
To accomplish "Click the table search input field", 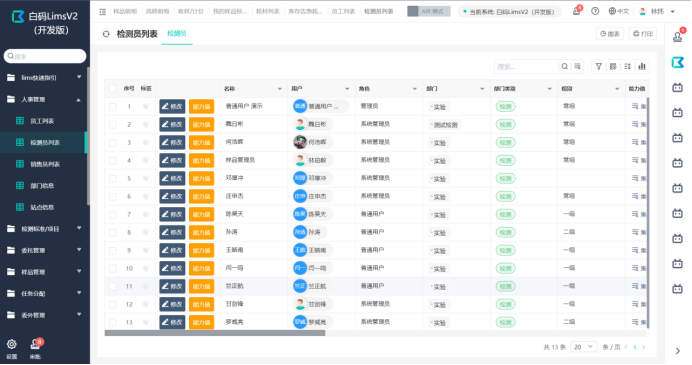I will (527, 67).
